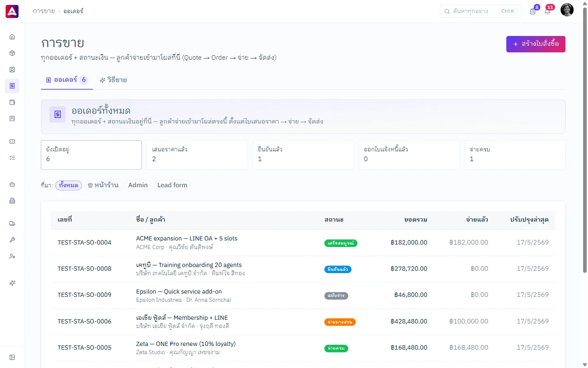Viewport: 588px width, 368px height.
Task: Switch to the ออเดอร์ tab
Action: coord(67,80)
